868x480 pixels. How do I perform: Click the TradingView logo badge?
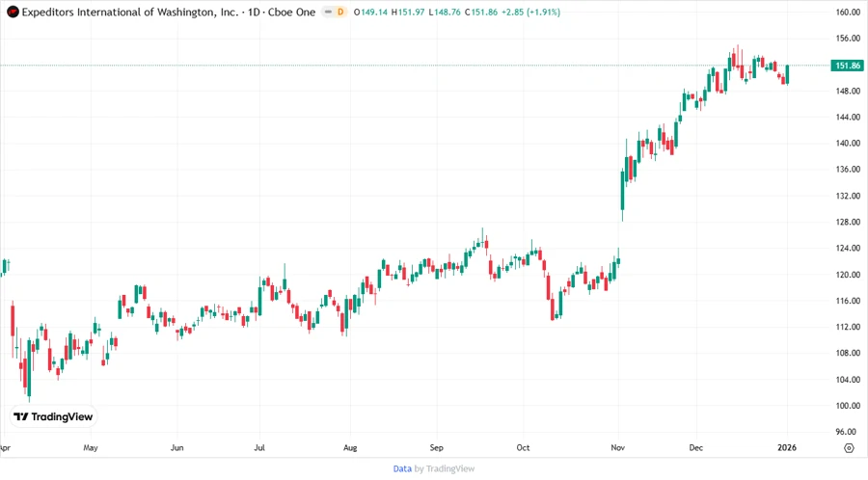(x=54, y=417)
